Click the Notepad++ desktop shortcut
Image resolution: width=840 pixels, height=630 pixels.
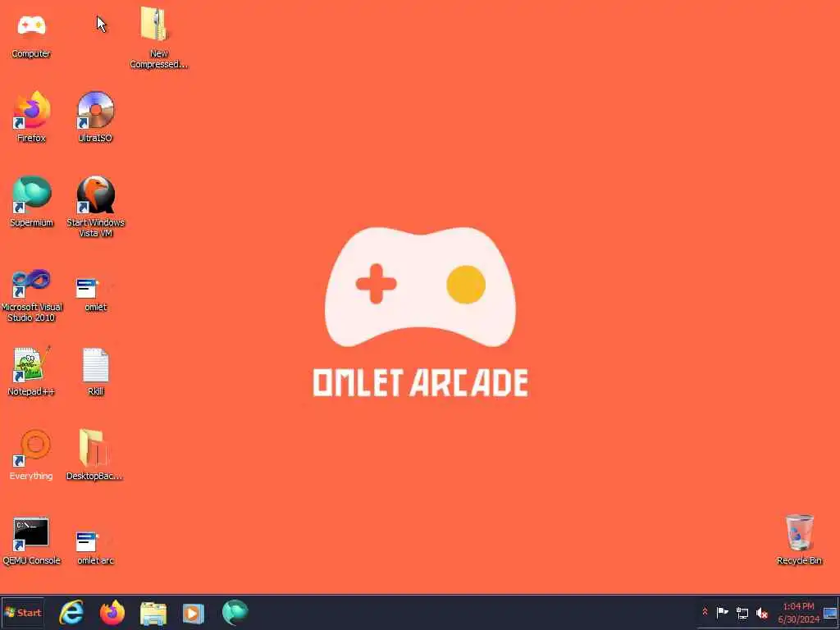pos(32,371)
